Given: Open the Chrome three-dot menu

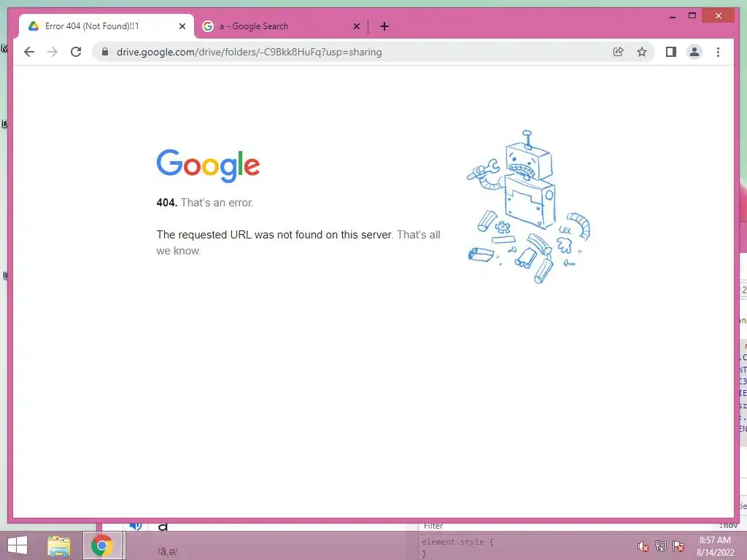Looking at the screenshot, I should coord(718,52).
